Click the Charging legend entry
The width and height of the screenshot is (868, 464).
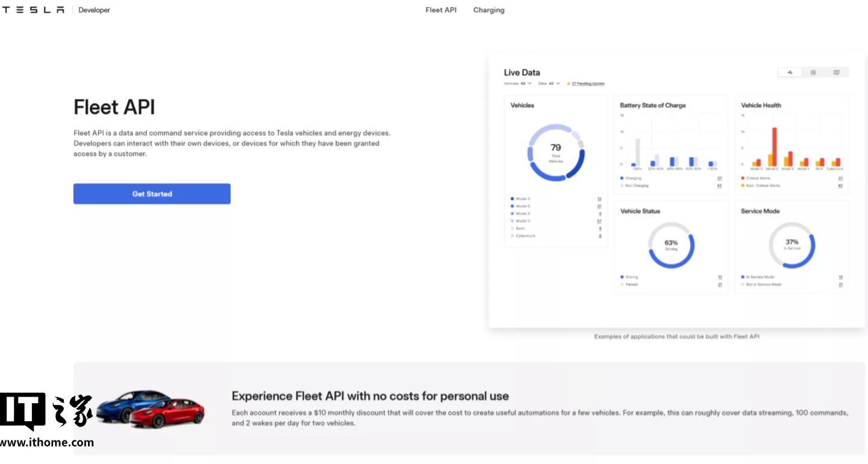pos(631,178)
